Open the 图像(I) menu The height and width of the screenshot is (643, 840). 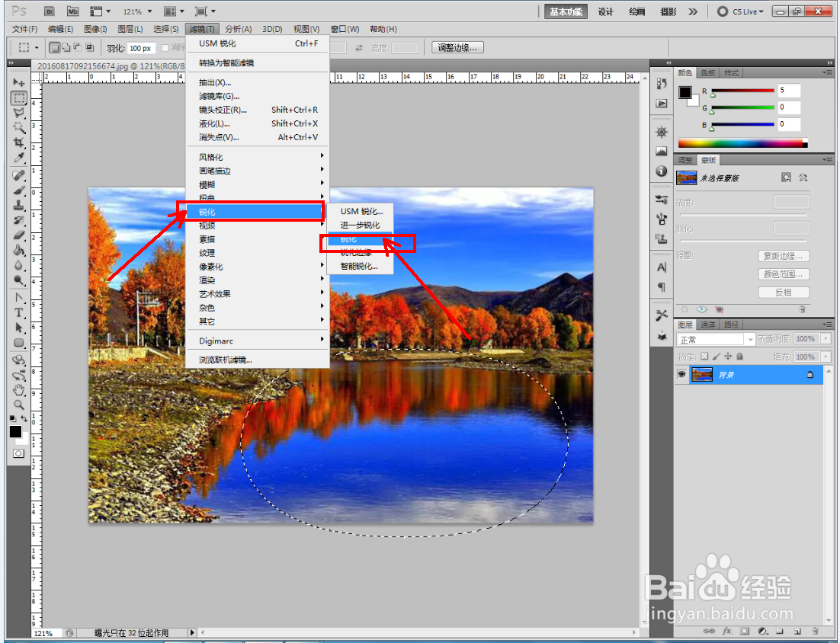pyautogui.click(x=95, y=29)
